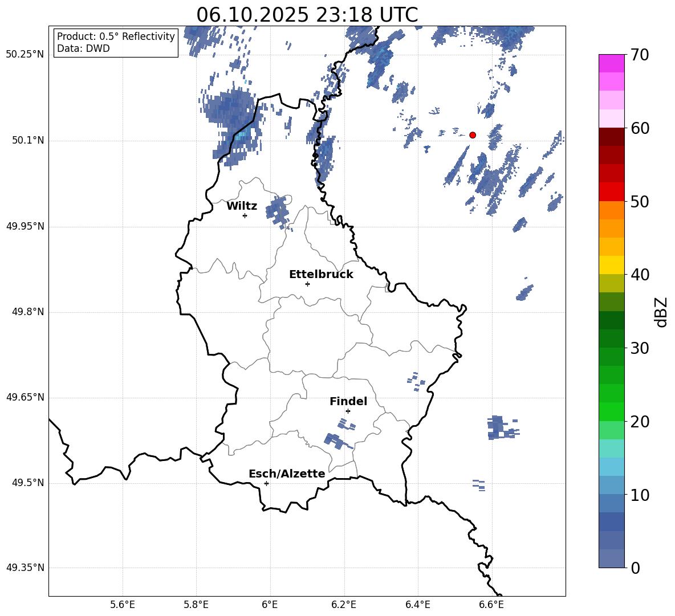Viewport: 675px width, 616px height.
Task: Click the 49.8°N latitude label
Action: [28, 312]
